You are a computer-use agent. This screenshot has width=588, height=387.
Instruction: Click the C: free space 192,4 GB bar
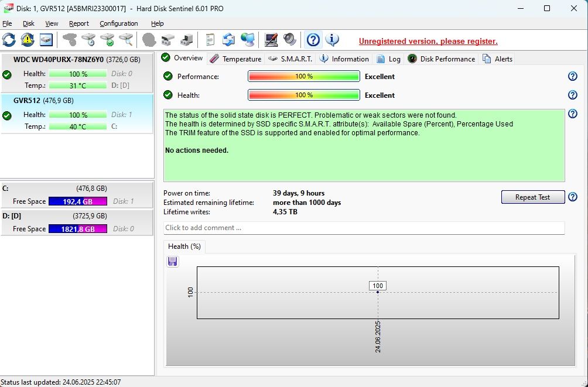[78, 201]
